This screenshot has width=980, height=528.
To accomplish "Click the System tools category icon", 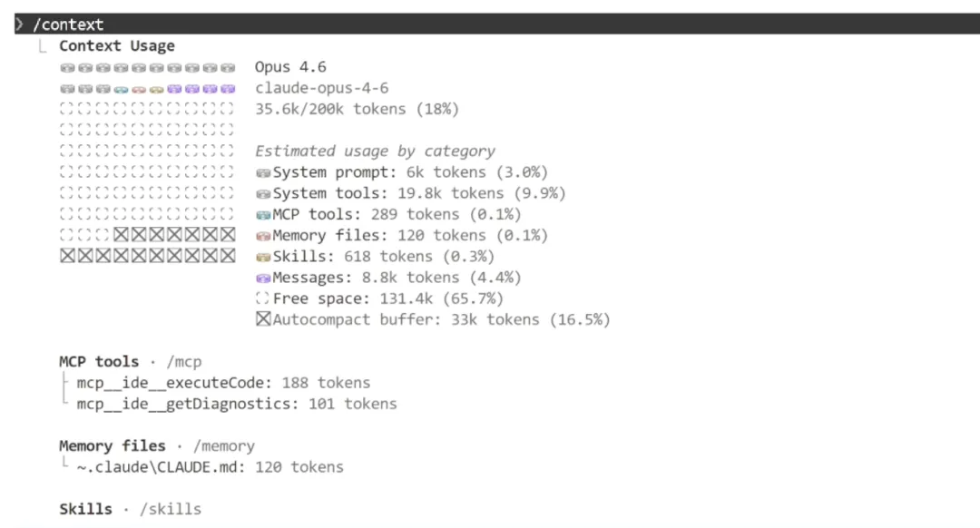I will [x=263, y=194].
